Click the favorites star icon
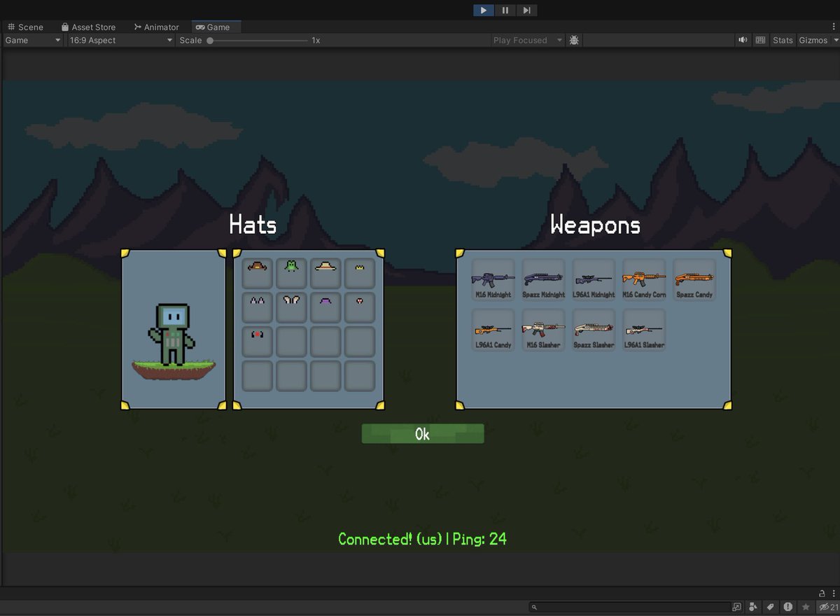 [x=806, y=607]
